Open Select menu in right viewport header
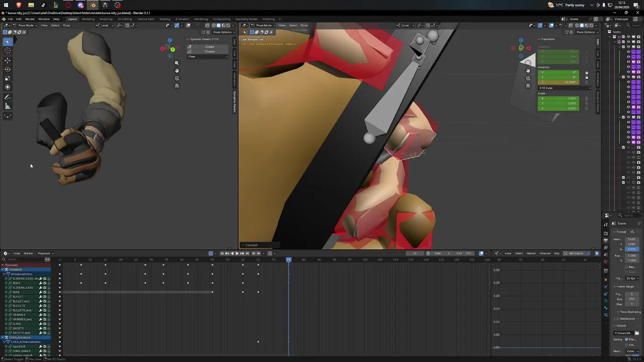This screenshot has height=362, width=644. 293,25
